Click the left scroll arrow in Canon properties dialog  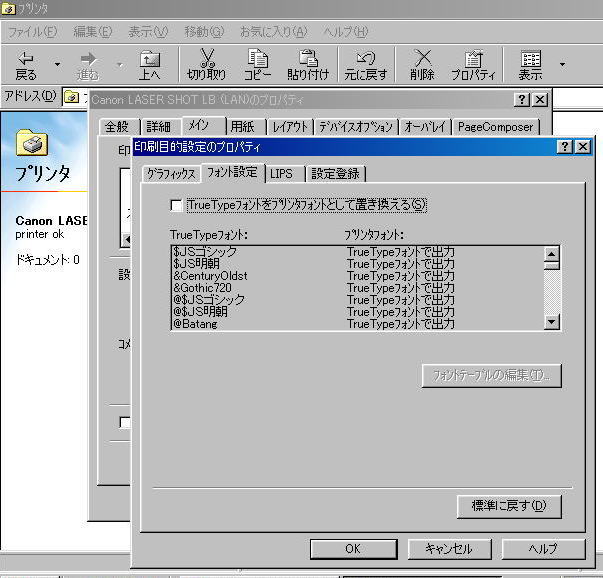coord(127,240)
